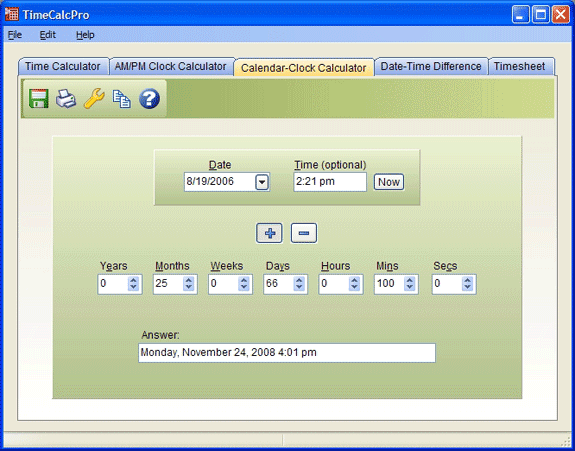Screen dimensions: 575x451
Task: Open the Help menu
Action: click(85, 35)
